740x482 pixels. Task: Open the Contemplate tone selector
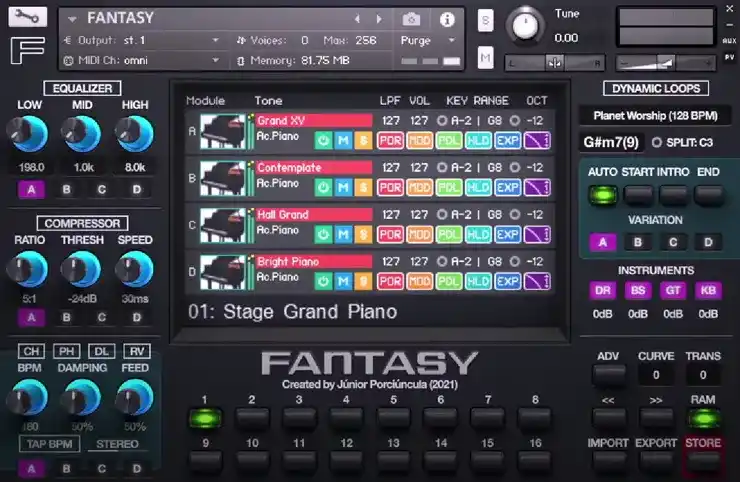click(314, 168)
